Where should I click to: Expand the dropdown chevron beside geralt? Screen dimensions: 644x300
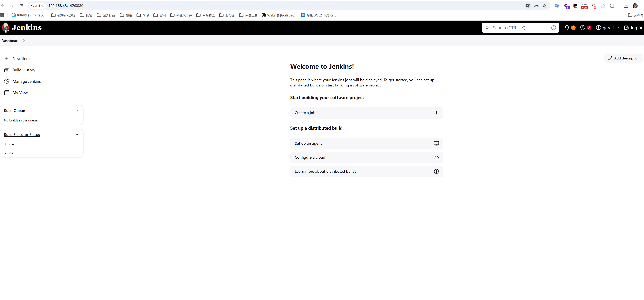(x=618, y=28)
